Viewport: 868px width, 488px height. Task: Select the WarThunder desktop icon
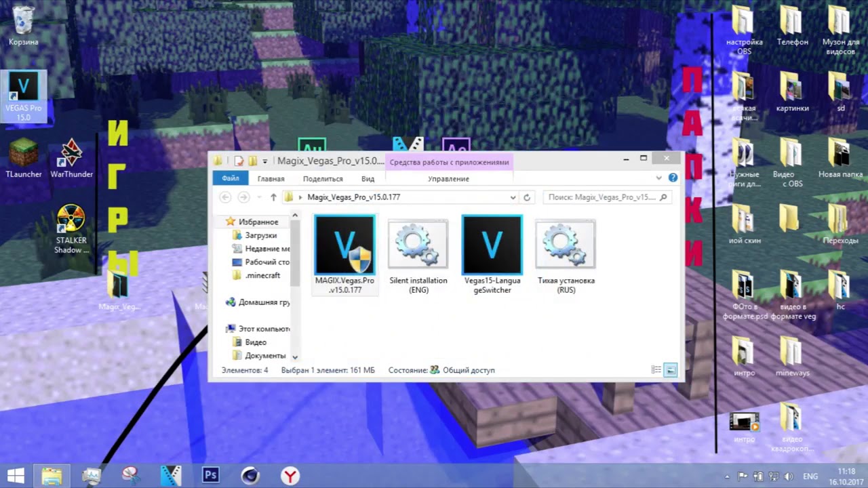tap(71, 158)
